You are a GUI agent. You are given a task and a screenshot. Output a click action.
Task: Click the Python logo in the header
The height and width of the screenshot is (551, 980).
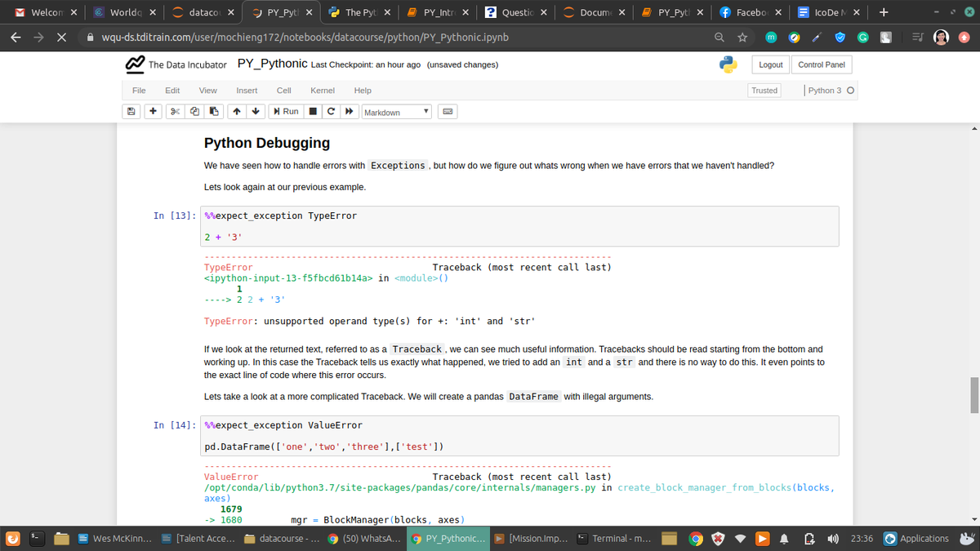728,64
